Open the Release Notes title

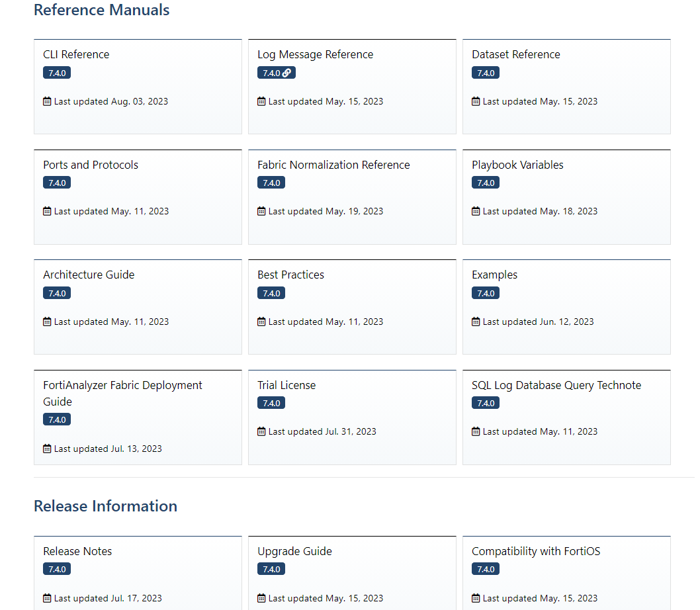[77, 551]
